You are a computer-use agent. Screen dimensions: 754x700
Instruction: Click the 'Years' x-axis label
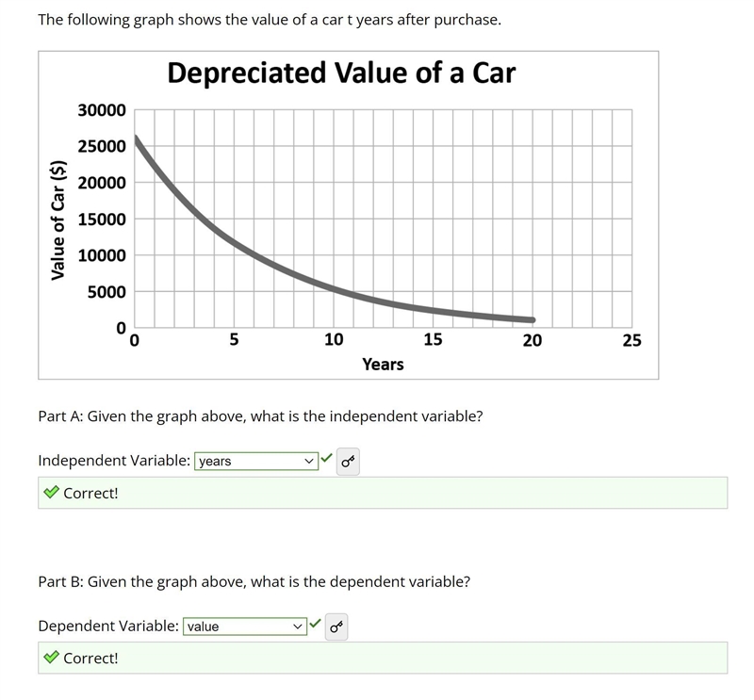point(383,365)
